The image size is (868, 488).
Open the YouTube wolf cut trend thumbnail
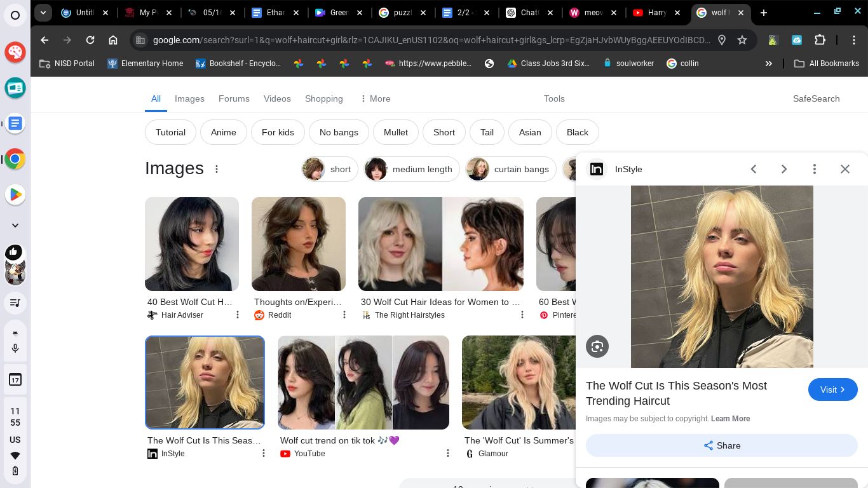[x=363, y=383]
